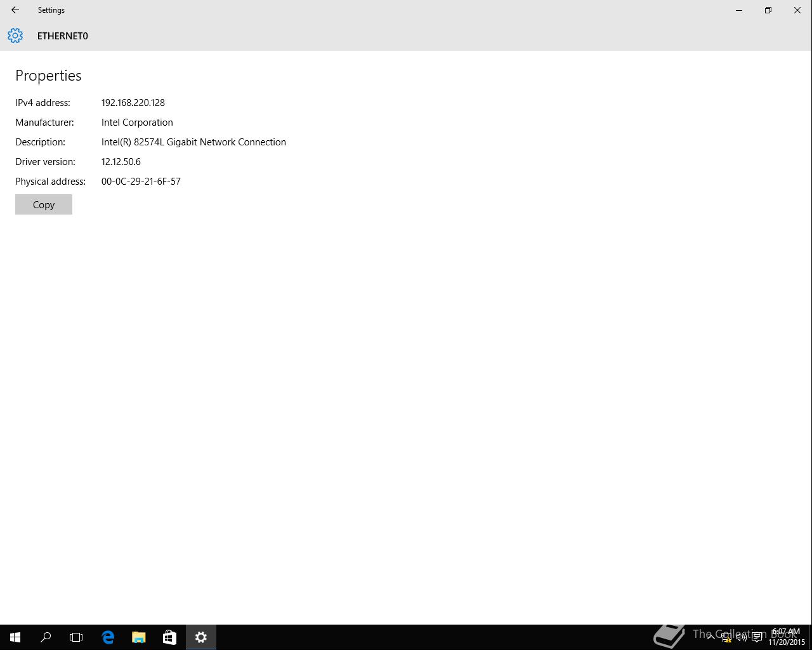Screen dimensions: 812x650
Task: Click the Manufacturer label
Action: [44, 122]
